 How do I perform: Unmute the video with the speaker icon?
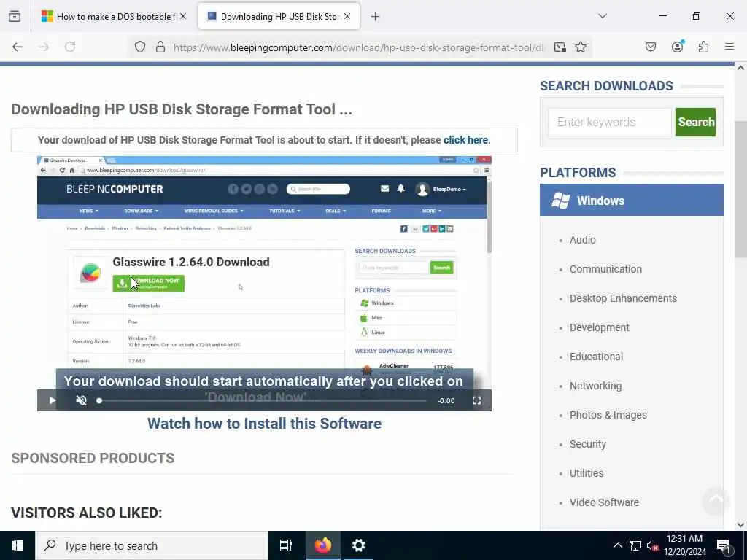pos(82,400)
